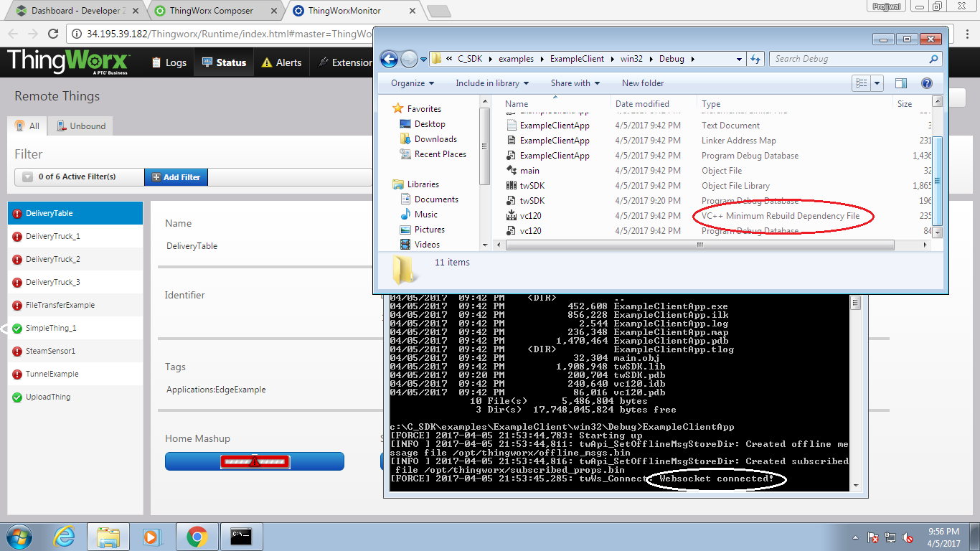Viewport: 980px width, 551px height.
Task: Toggle the preview pane in Explorer
Action: (902, 83)
